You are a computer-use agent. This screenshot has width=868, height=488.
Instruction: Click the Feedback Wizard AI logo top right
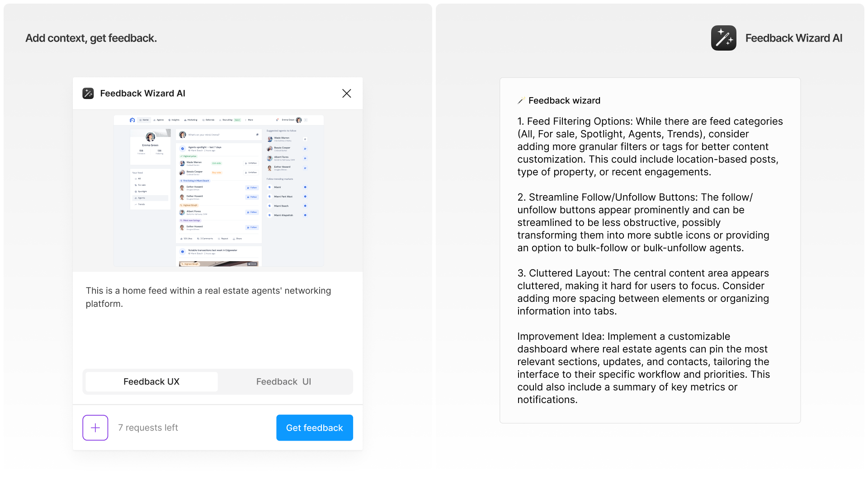coord(724,38)
